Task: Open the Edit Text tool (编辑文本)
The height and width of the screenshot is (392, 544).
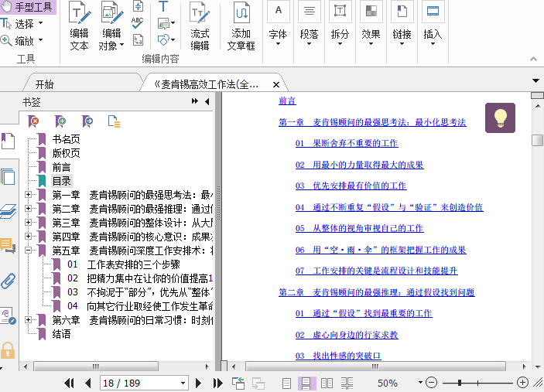Action: (x=79, y=26)
